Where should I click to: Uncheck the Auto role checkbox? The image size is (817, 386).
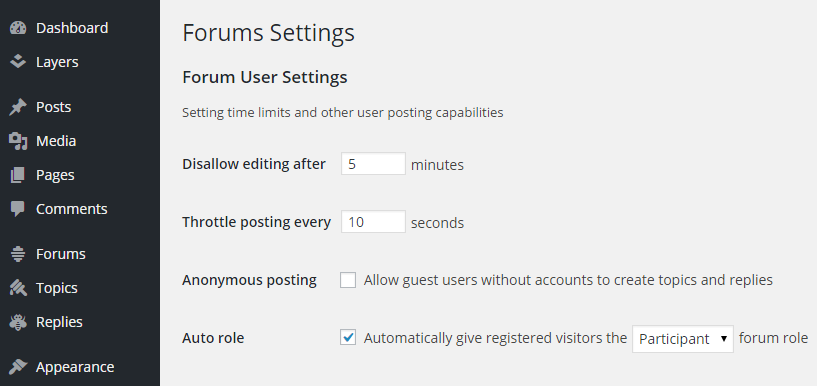[x=348, y=338]
